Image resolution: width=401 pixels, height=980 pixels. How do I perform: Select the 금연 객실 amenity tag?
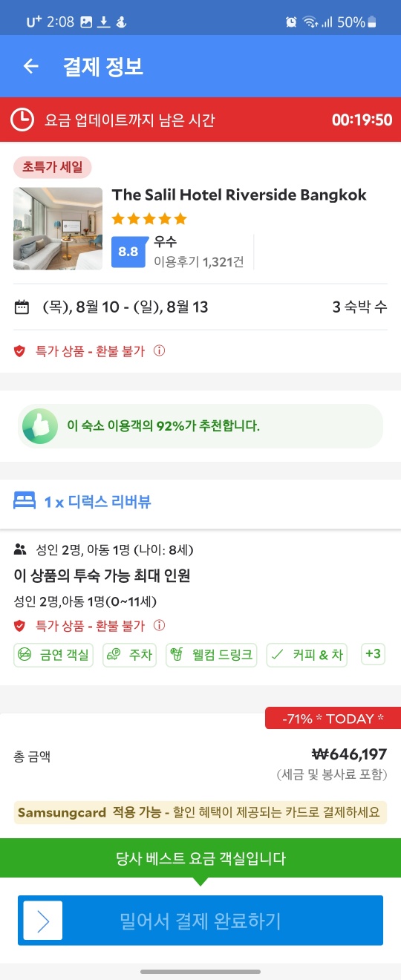(x=53, y=655)
